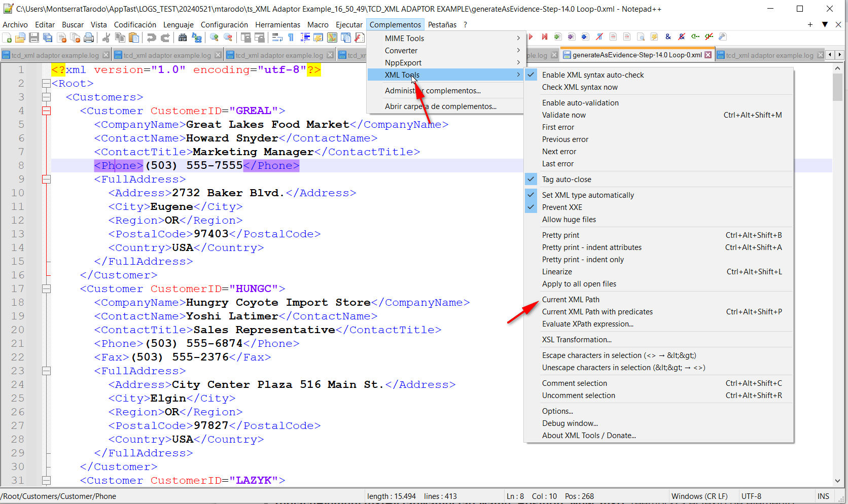Open the Converter submenu
Image resolution: width=848 pixels, height=504 pixels.
[x=401, y=50]
